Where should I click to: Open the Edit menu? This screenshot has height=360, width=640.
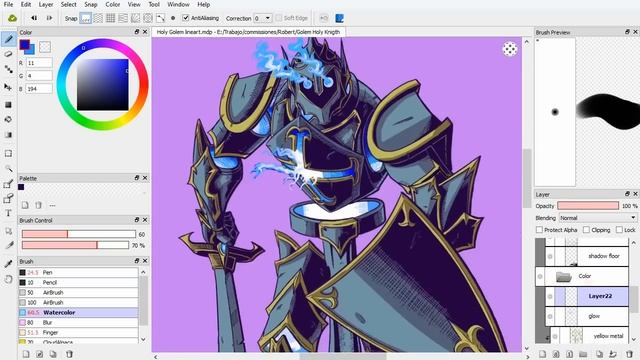tap(26, 4)
